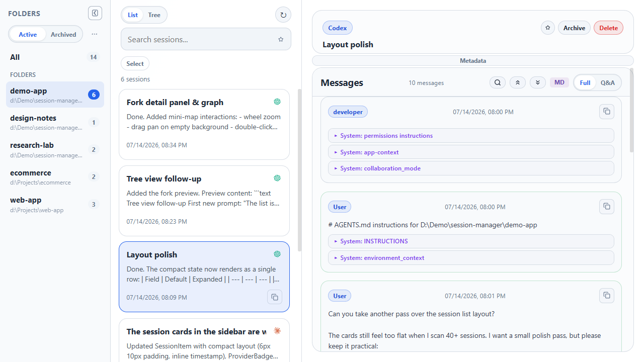Viewport: 644px width, 362px height.
Task: Expand System: collaboration_mode
Action: click(471, 168)
